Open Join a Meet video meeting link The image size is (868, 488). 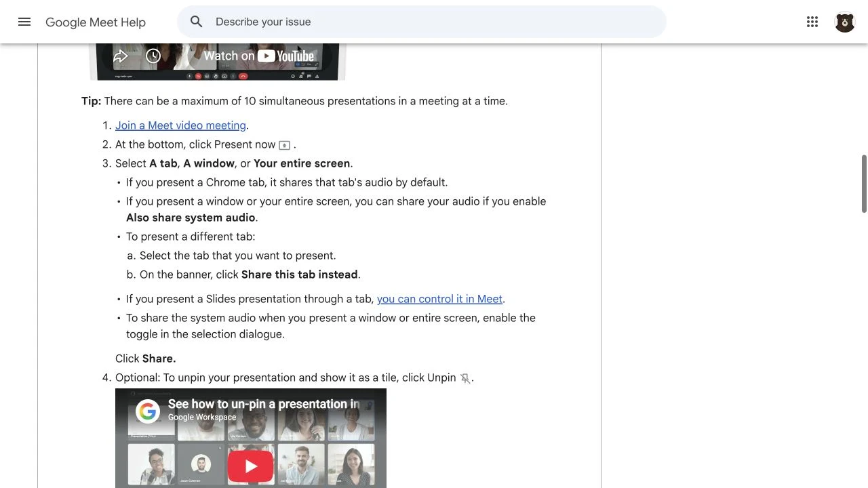[x=180, y=125]
